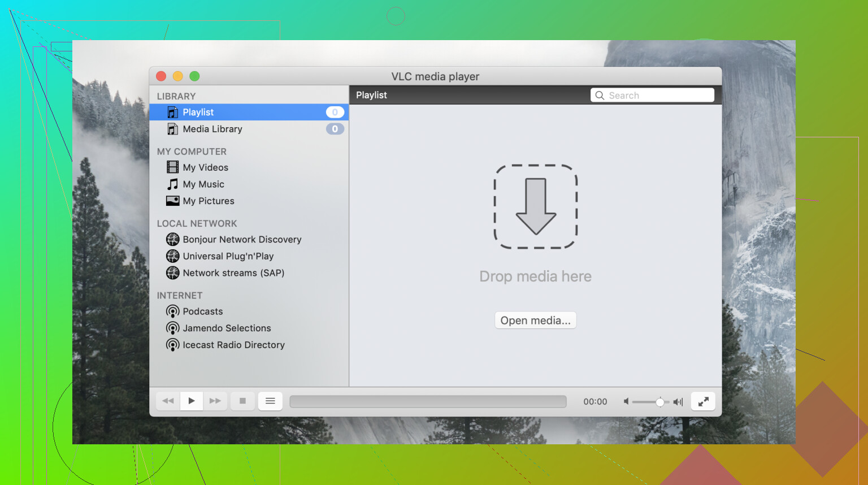Select Bonjour Network Discovery
Image resolution: width=868 pixels, height=485 pixels.
[249, 240]
